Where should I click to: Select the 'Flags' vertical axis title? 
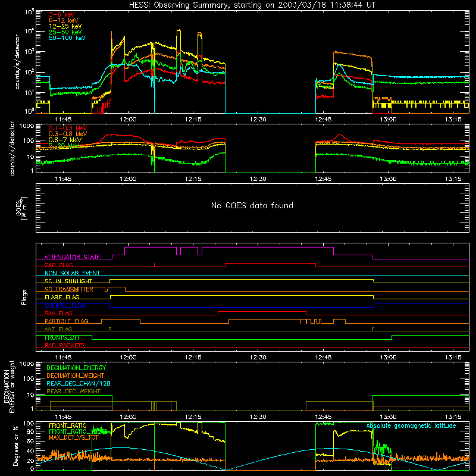point(24,297)
